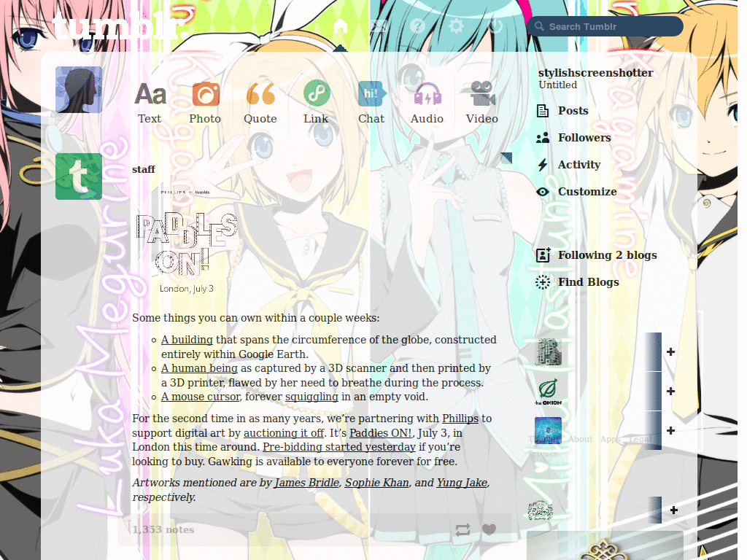This screenshot has width=747, height=560.
Task: Create a new Video post
Action: coord(482,103)
